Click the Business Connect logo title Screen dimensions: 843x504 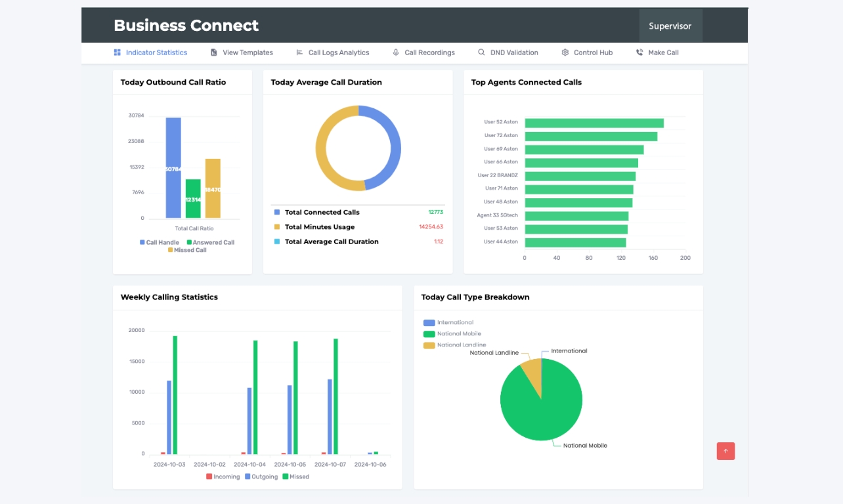point(186,26)
